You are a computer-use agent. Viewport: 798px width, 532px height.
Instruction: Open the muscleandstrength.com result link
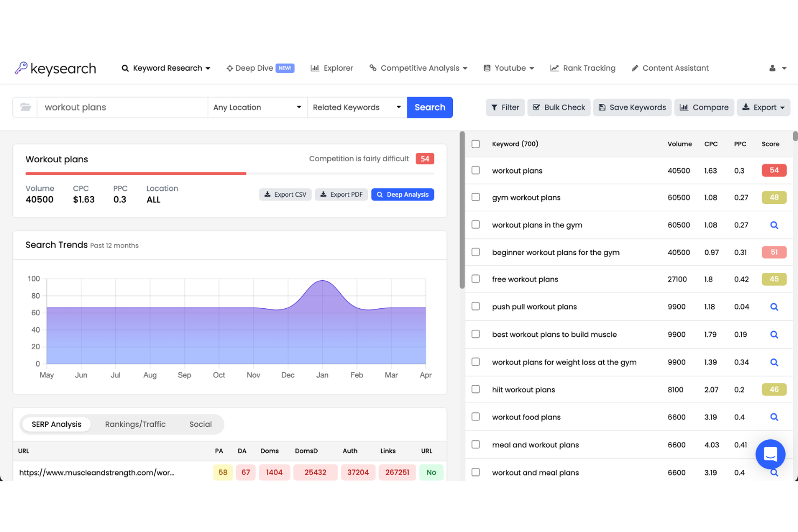(x=97, y=473)
